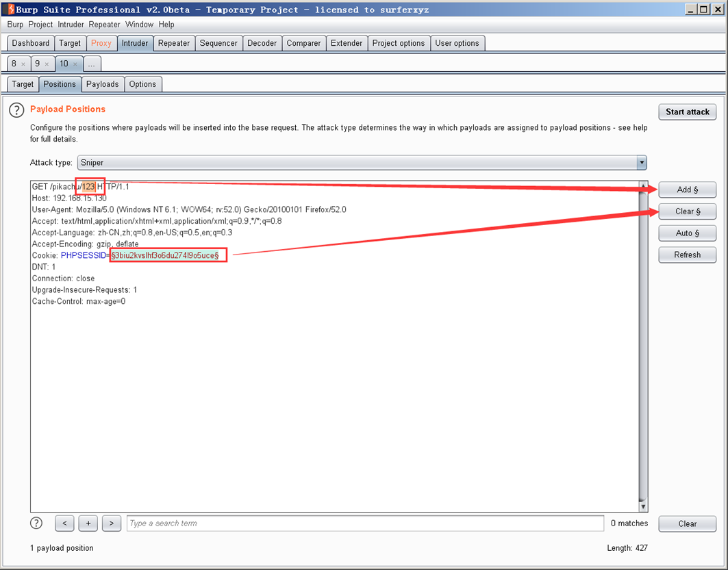
Task: Click the PHPSESSID cookie payload value
Action: pos(165,255)
